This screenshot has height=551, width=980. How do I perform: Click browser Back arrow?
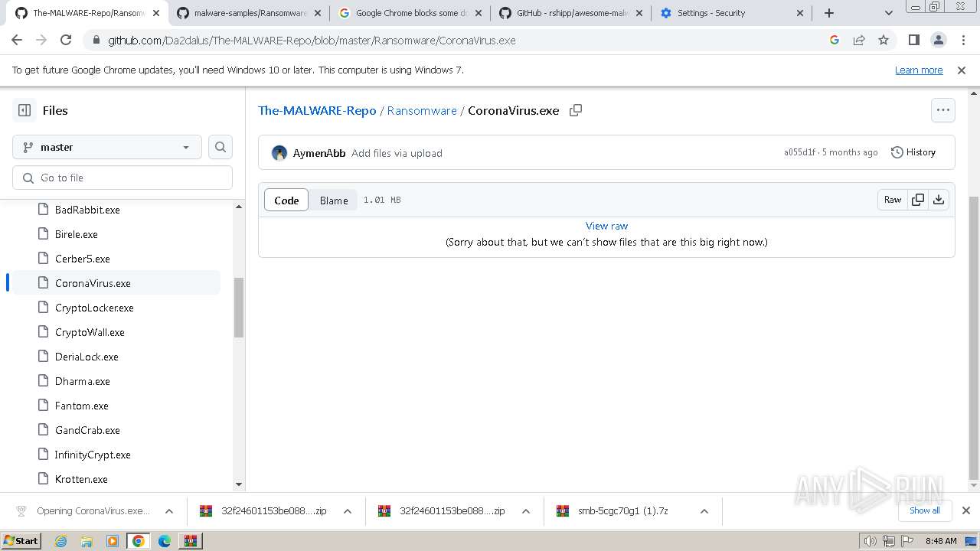pos(17,40)
